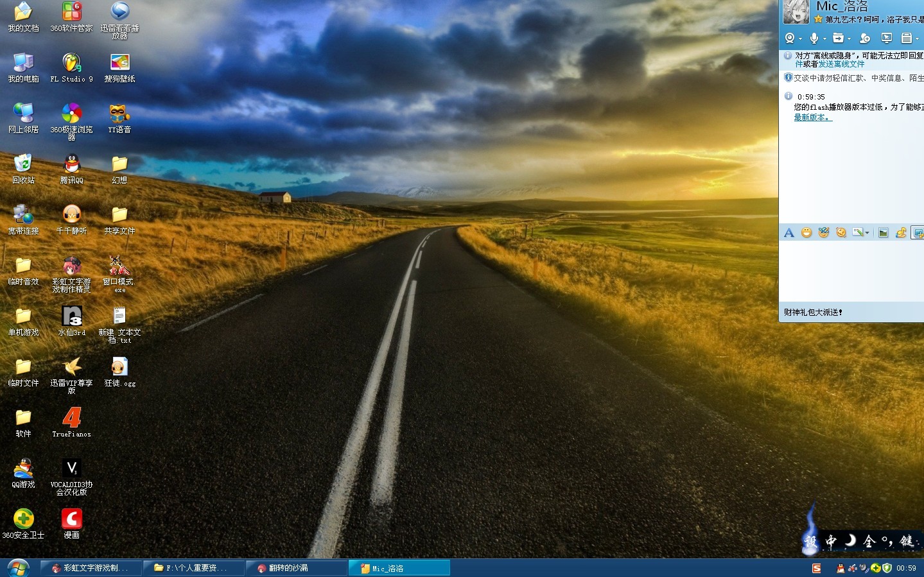Click the taskbar clock 00:59
This screenshot has width=924, height=577.
(x=906, y=568)
